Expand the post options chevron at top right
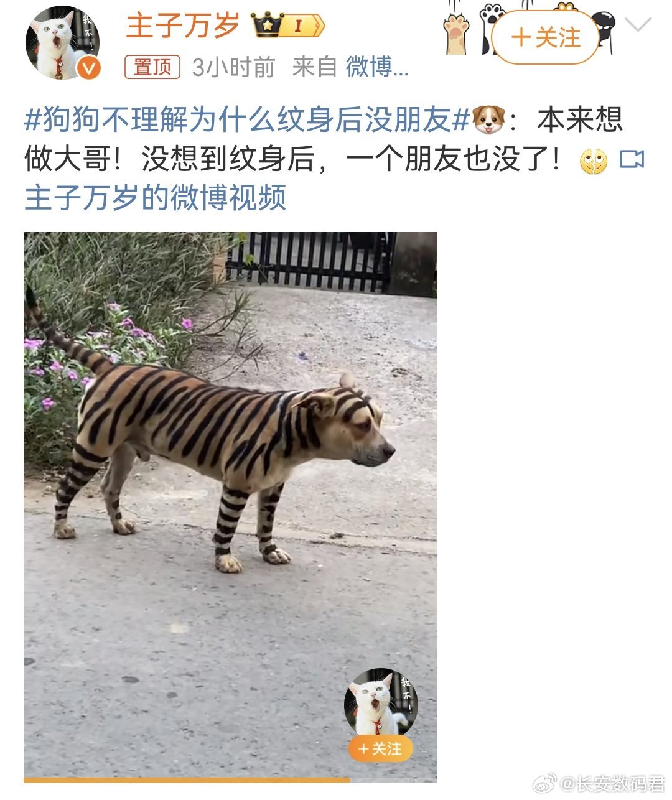Viewport: 672px width, 800px height. pyautogui.click(x=638, y=26)
